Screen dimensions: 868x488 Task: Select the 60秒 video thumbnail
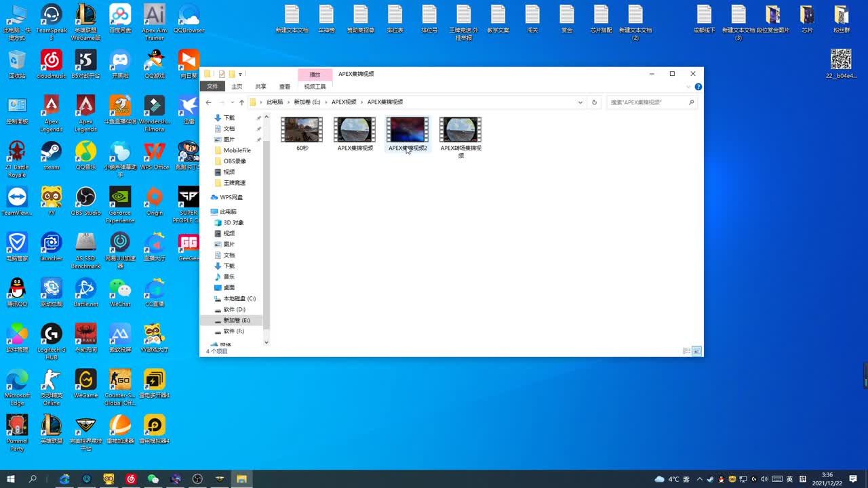point(302,130)
